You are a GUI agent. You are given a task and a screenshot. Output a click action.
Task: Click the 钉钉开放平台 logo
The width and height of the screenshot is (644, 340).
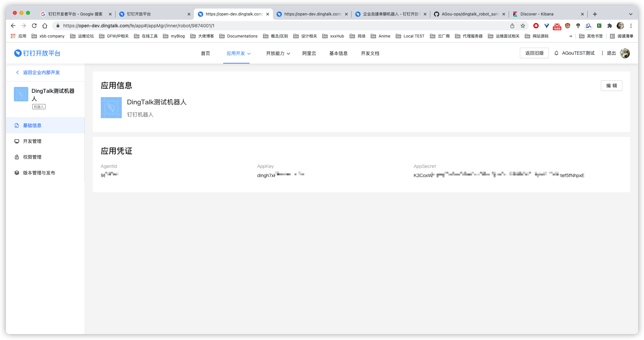[x=37, y=53]
